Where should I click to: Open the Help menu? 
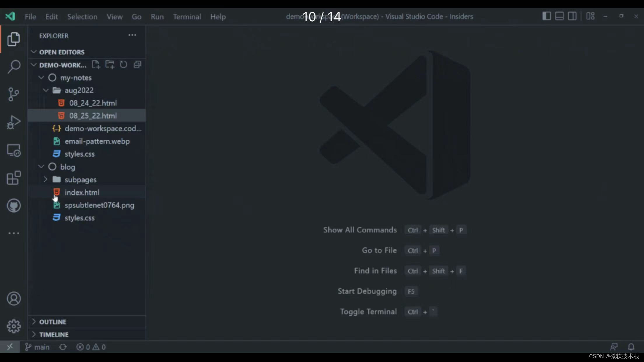tap(218, 17)
